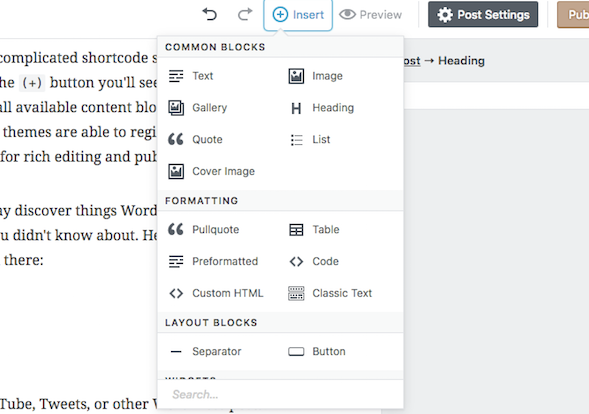
Task: Click the Post Settings gear icon
Action: point(445,15)
